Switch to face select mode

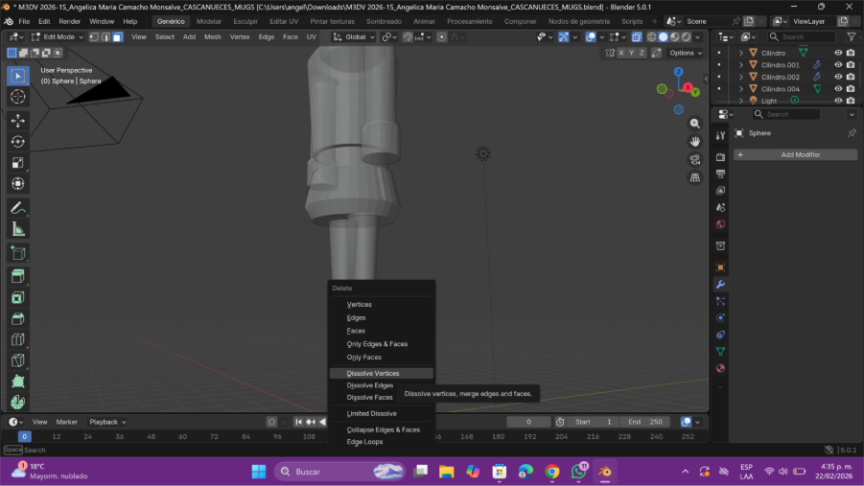point(117,37)
